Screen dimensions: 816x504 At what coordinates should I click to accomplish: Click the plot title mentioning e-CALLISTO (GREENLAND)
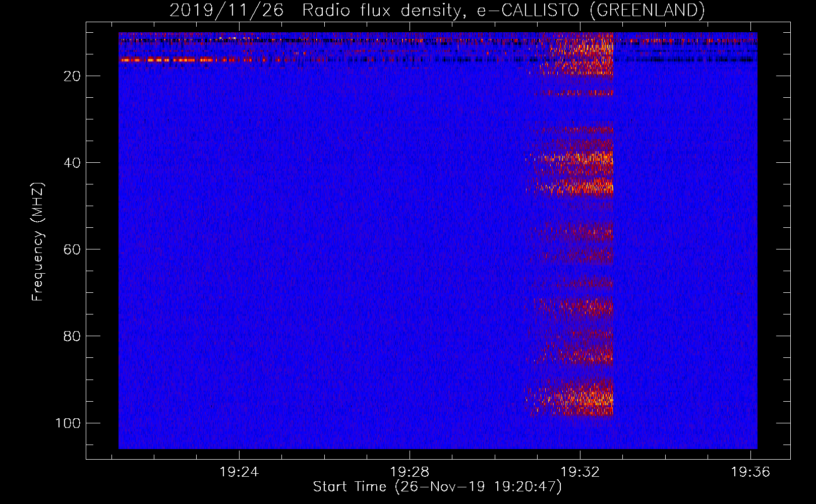pos(437,10)
